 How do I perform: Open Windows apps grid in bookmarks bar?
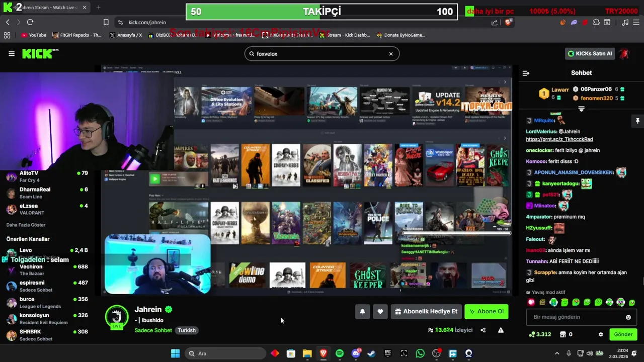tap(7, 35)
